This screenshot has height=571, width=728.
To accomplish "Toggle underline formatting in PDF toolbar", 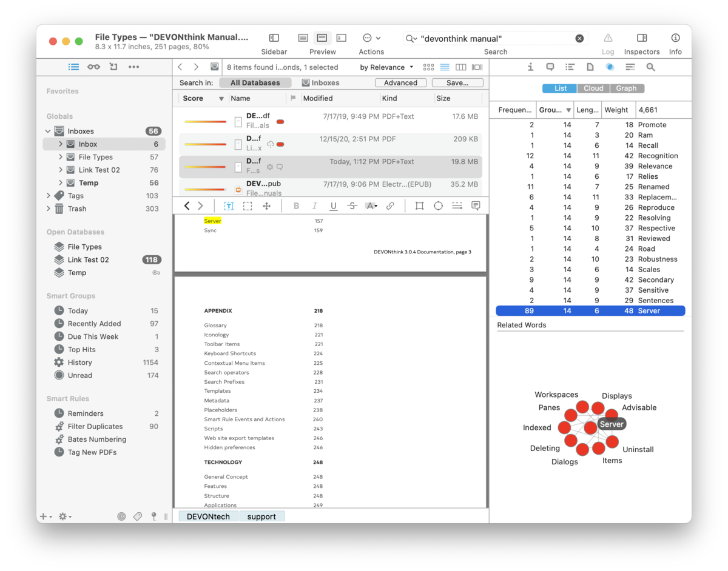I will (x=333, y=206).
